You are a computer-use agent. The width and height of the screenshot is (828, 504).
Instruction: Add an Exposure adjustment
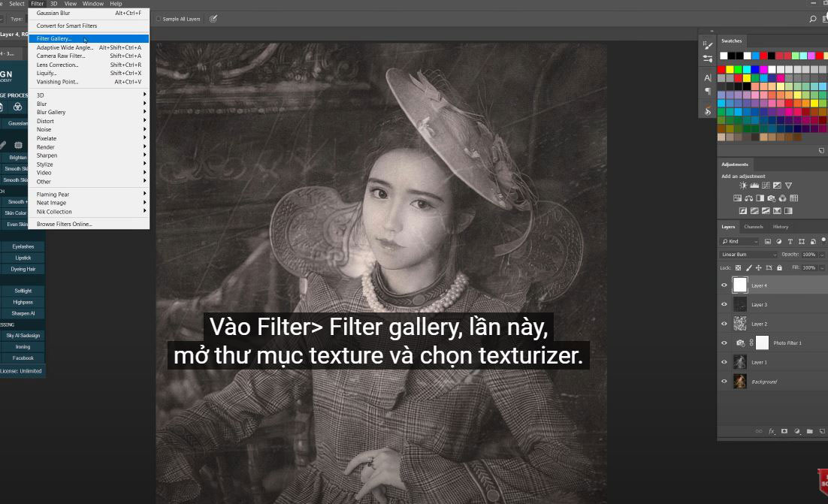point(777,186)
